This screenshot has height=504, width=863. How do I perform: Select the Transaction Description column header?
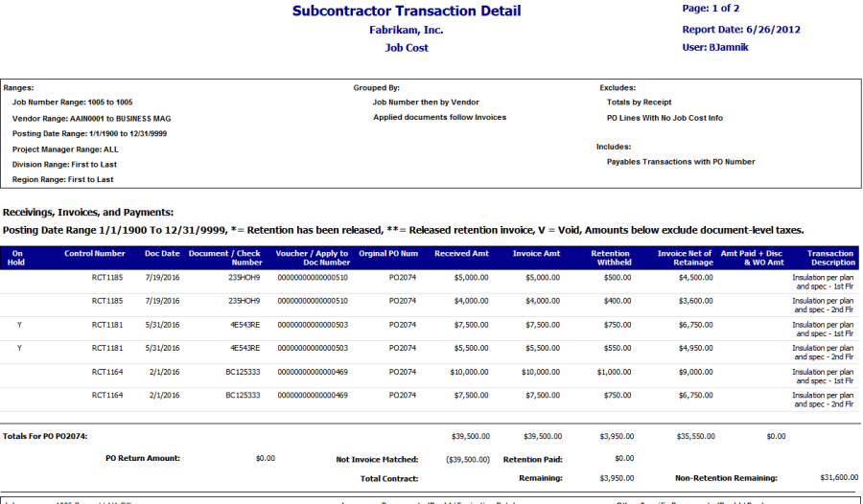pyautogui.click(x=830, y=258)
